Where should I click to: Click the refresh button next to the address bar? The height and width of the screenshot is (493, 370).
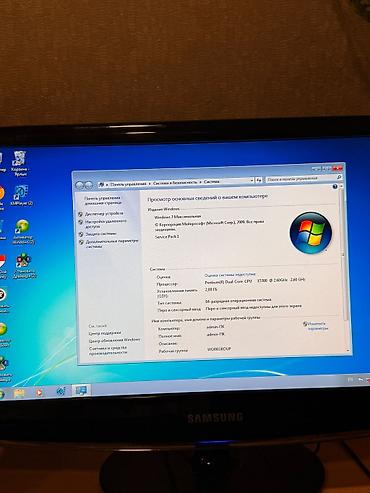pos(259,180)
